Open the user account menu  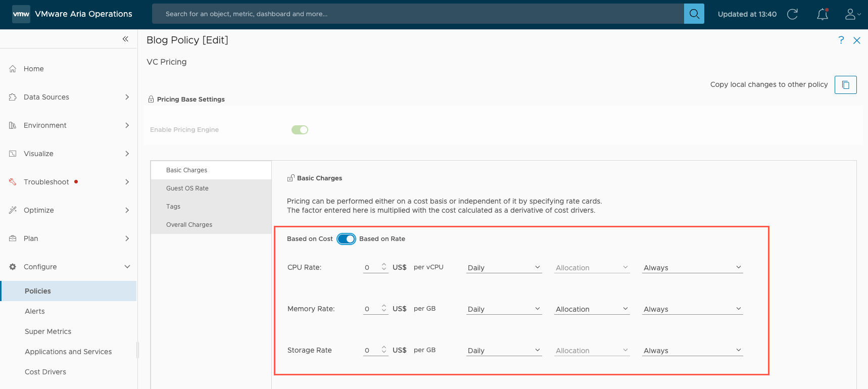pos(852,14)
